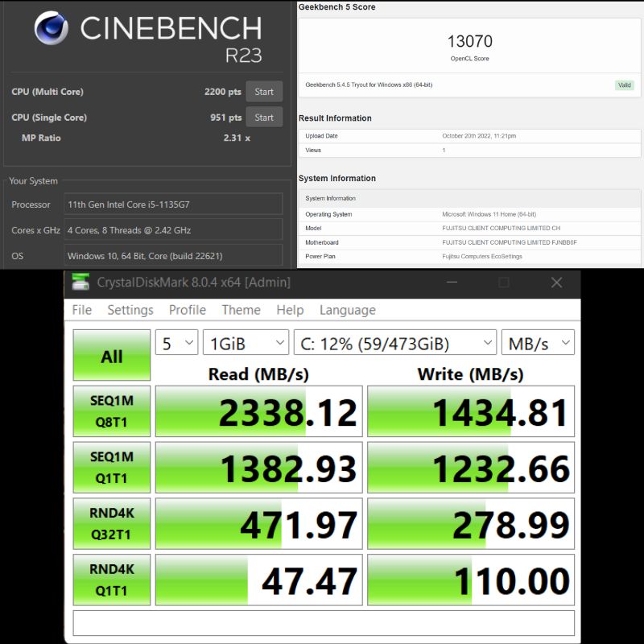Screen dimensions: 644x644
Task: Open the unit dropdown showing MB/s
Action: tap(538, 342)
